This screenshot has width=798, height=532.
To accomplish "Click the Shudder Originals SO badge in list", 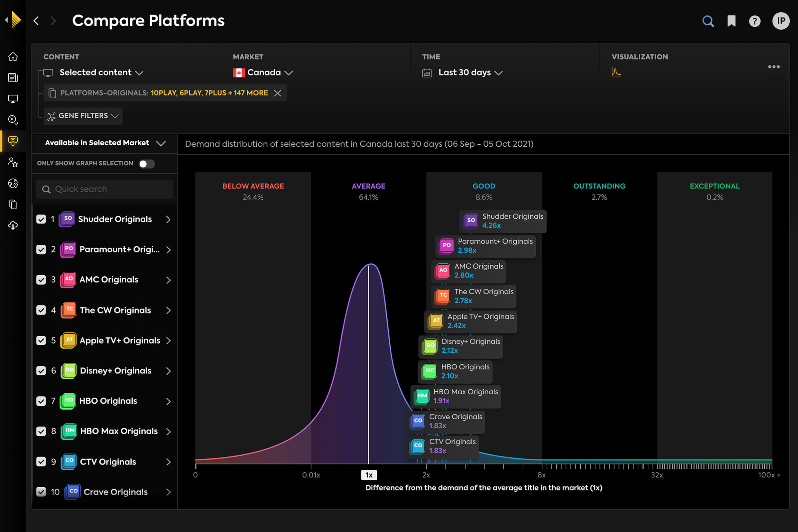I will point(67,219).
